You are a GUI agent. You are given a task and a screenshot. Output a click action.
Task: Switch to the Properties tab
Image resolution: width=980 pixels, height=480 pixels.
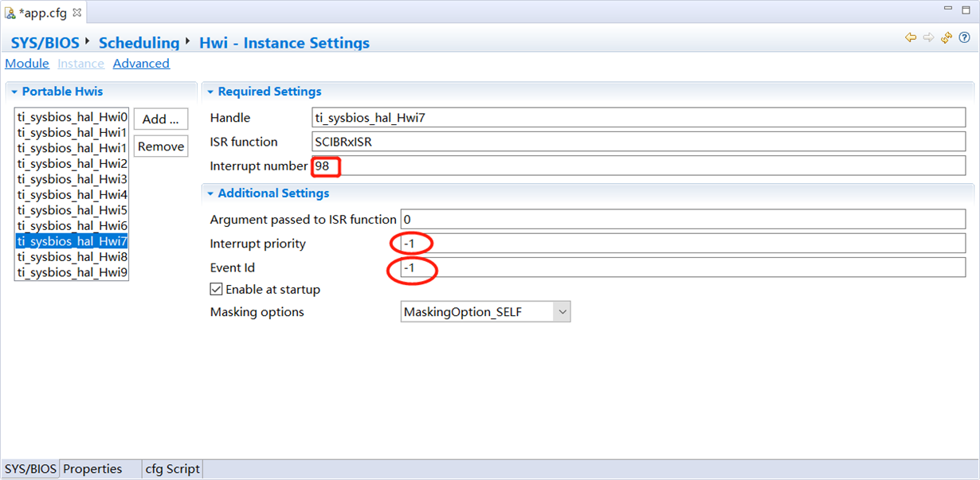(x=92, y=469)
